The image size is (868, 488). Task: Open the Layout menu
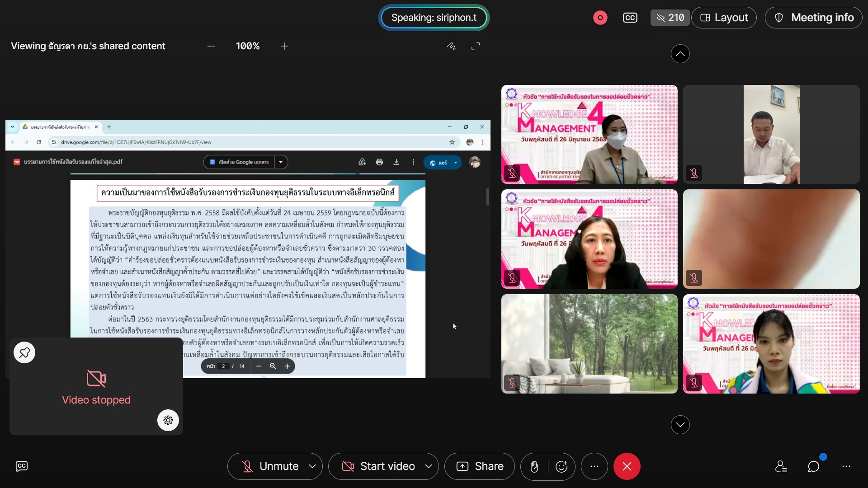click(724, 18)
